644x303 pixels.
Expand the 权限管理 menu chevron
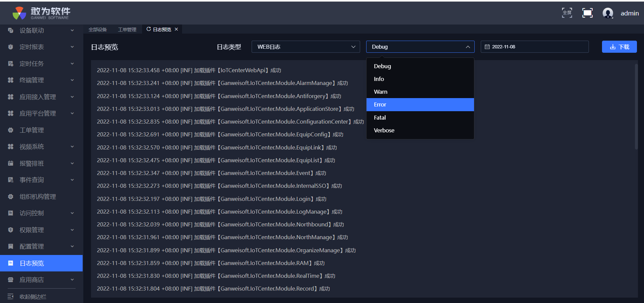click(x=72, y=230)
